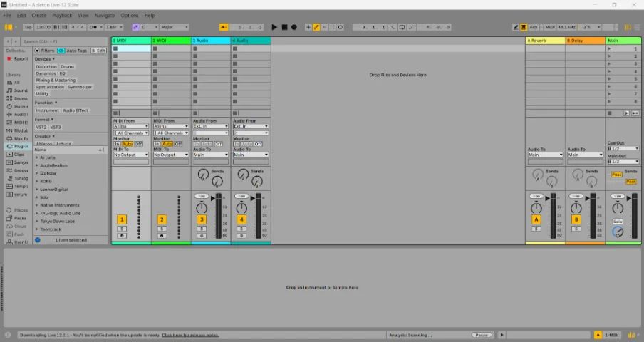644x342 pixels.
Task: Open the root note C dropdown
Action: point(150,27)
